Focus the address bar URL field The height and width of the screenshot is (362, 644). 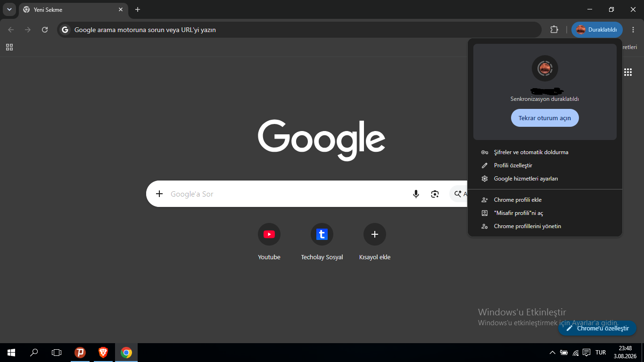point(299,30)
